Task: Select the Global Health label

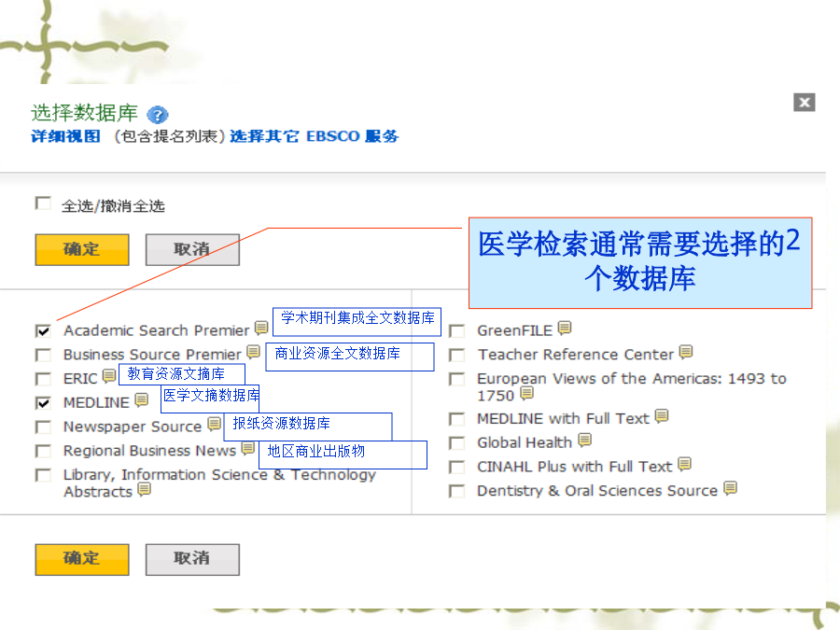Action: [x=525, y=442]
